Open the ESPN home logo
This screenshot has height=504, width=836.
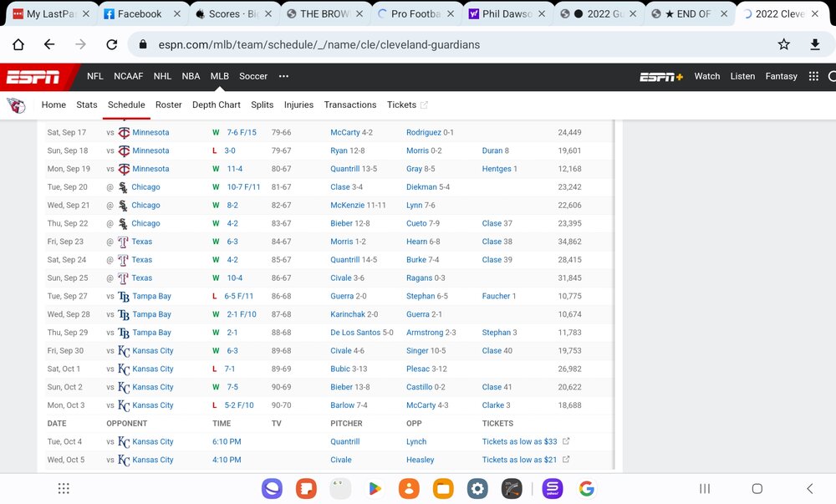[33, 77]
